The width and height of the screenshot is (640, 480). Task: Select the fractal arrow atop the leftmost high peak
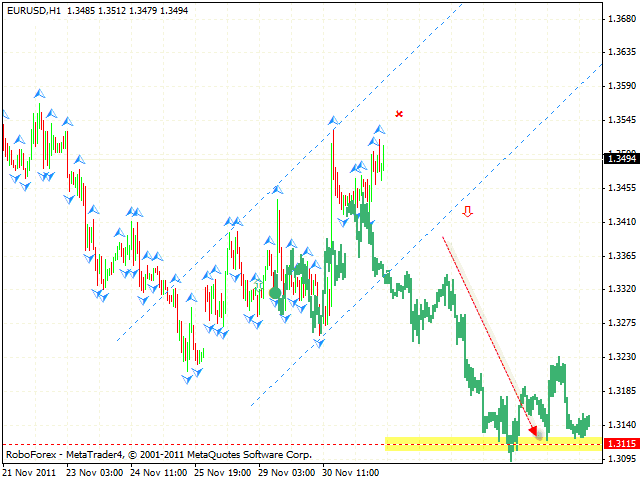[x=39, y=93]
